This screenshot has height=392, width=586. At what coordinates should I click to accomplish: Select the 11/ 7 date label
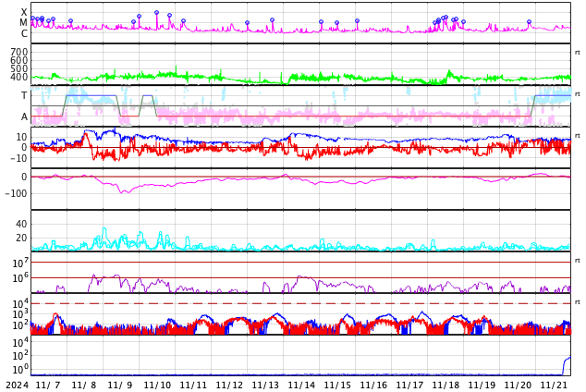[x=49, y=385]
